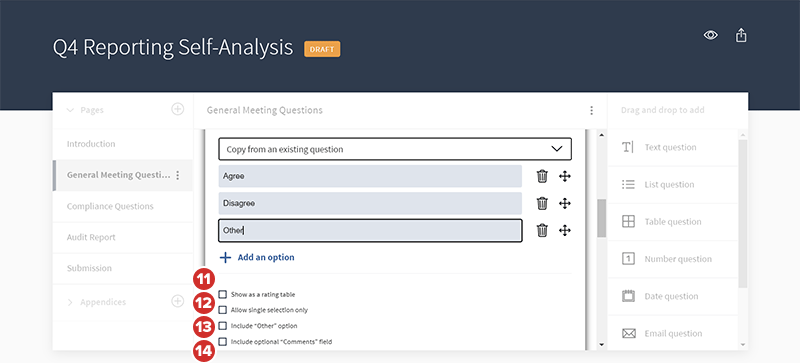Click the plus icon next to Pages
The image size is (800, 363).
tap(177, 109)
